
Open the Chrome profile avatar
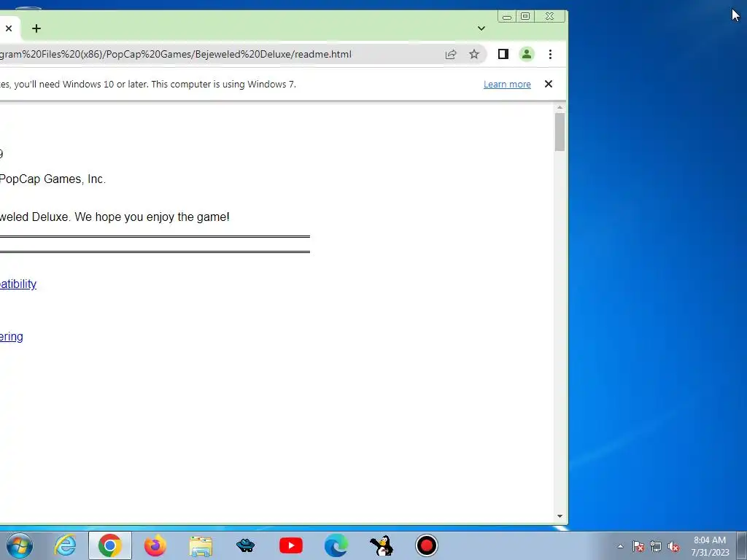pos(527,54)
